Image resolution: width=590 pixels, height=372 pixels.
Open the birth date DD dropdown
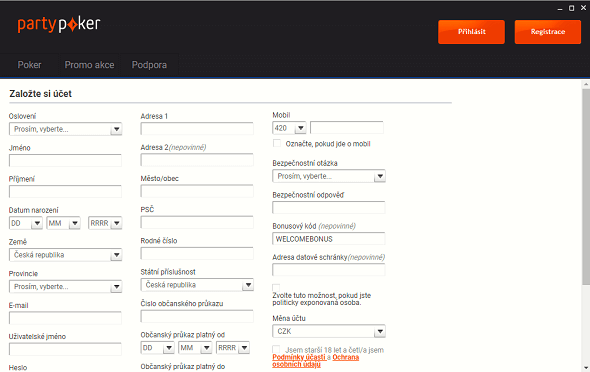pyautogui.click(x=26, y=223)
